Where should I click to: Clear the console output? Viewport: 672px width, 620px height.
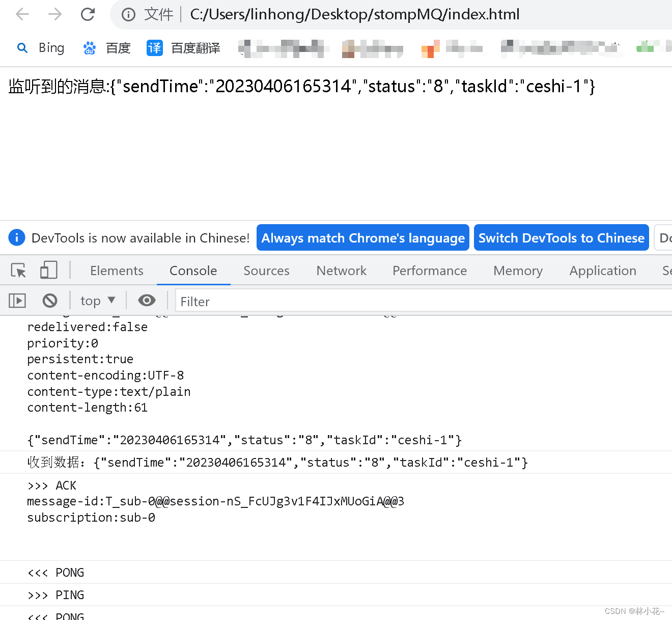pos(50,301)
